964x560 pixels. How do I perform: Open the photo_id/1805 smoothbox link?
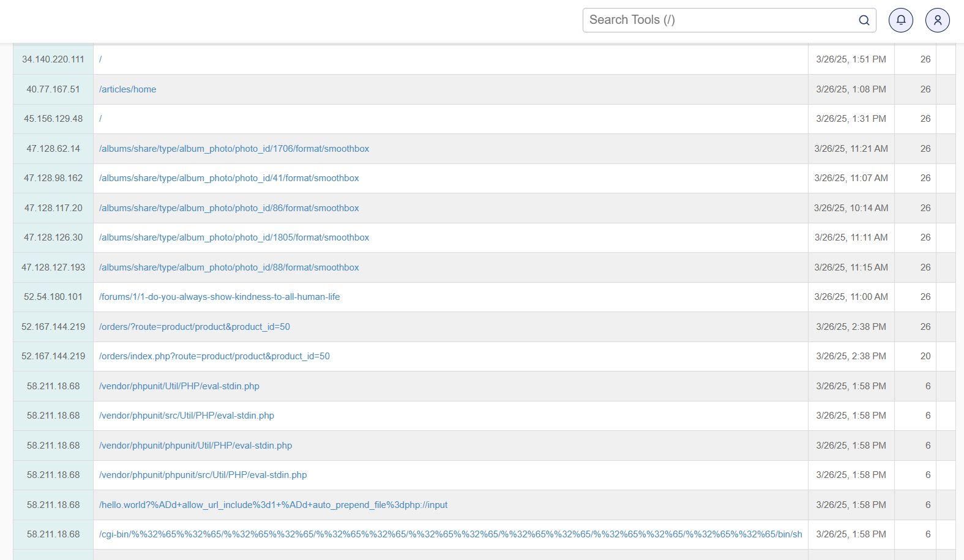(234, 237)
